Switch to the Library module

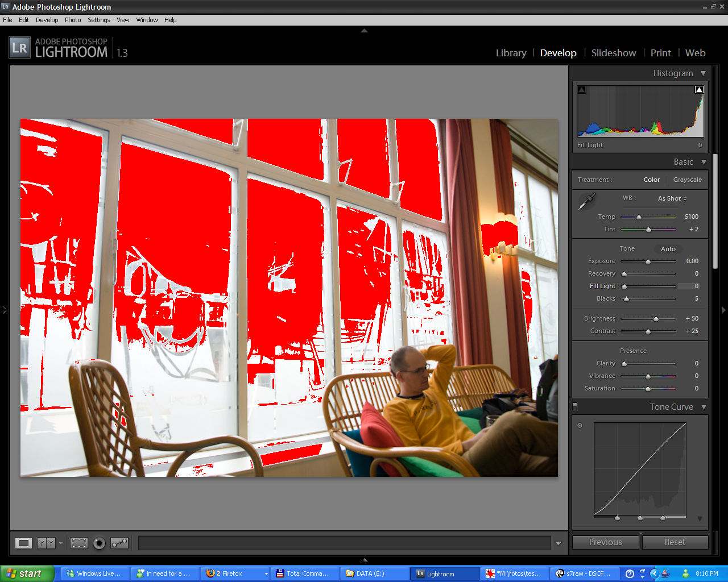point(511,53)
